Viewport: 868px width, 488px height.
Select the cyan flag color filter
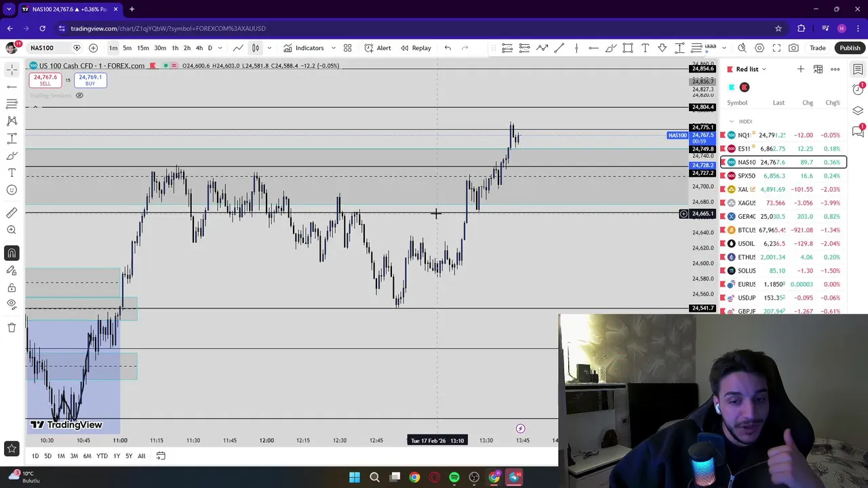[732, 87]
